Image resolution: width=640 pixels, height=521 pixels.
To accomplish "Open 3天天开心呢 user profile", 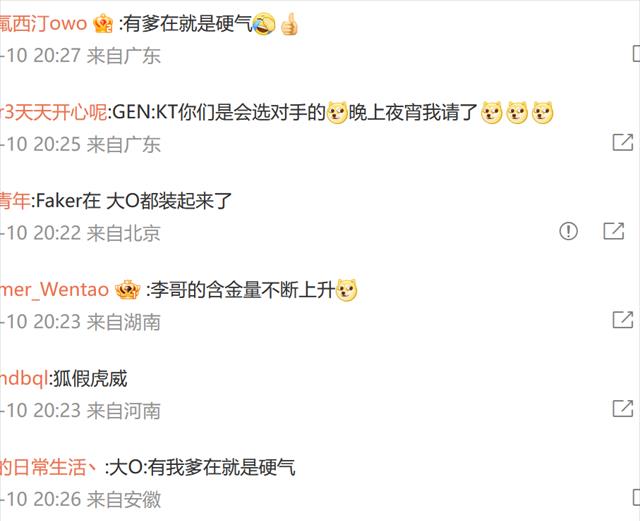I will [x=53, y=112].
